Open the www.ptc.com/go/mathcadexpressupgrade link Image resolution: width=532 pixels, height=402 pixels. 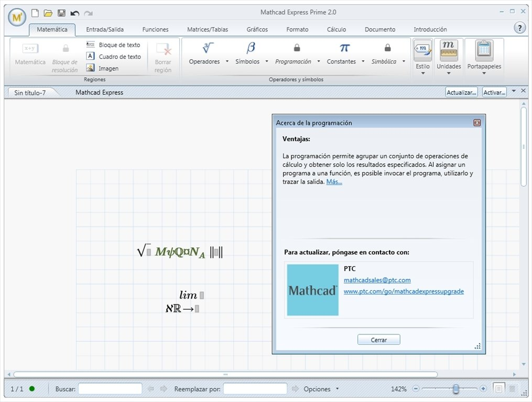(x=404, y=291)
